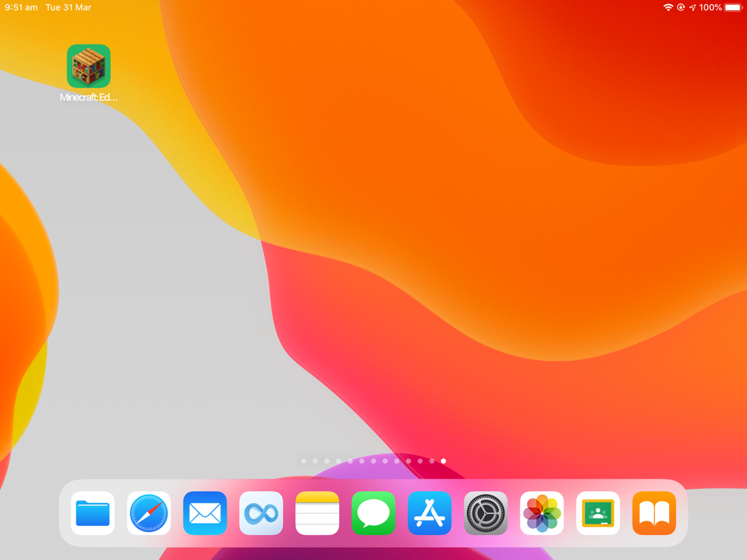Viewport: 747px width, 560px height.
Task: Tap the Minecraft: Ed... app label
Action: click(89, 97)
